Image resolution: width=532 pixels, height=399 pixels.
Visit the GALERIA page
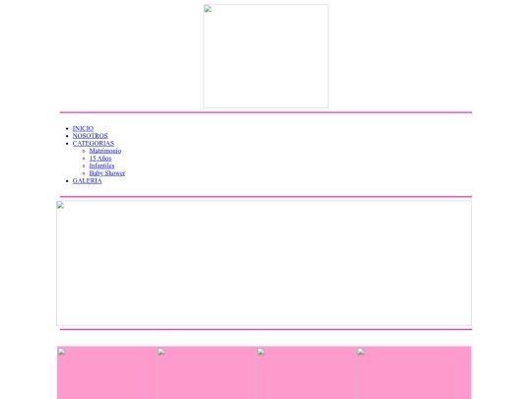click(x=88, y=181)
